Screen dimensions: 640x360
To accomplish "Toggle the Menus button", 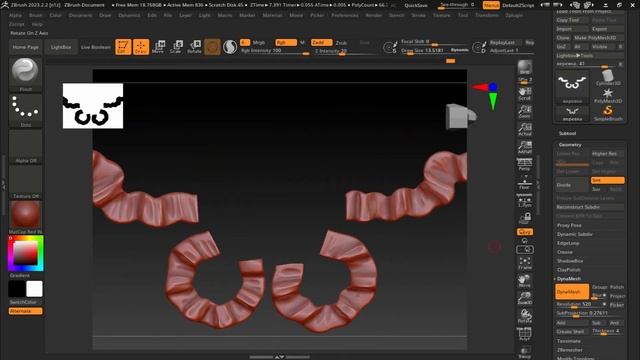I will (491, 5).
